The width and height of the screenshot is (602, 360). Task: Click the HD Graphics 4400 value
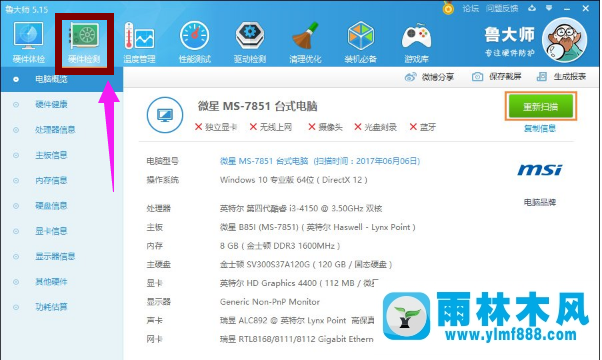[x=299, y=283]
